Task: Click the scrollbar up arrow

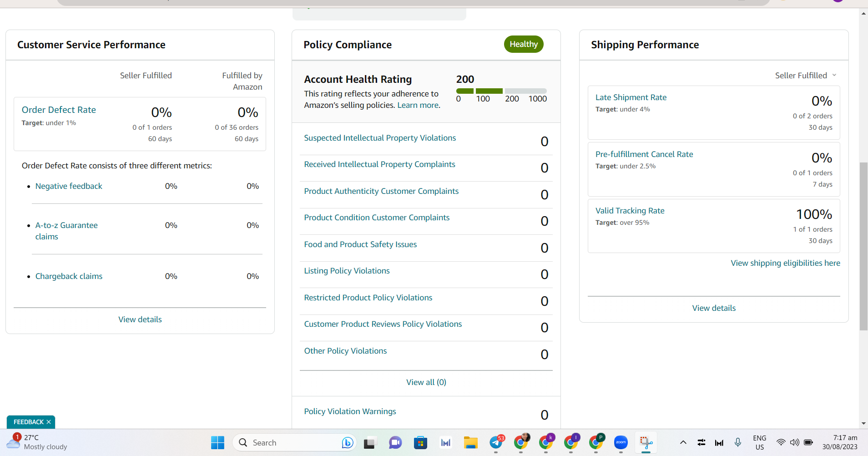Action: [863, 13]
